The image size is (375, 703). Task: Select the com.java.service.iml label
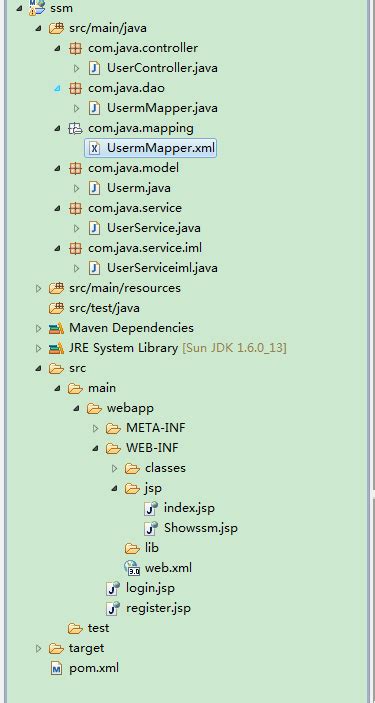tap(145, 248)
